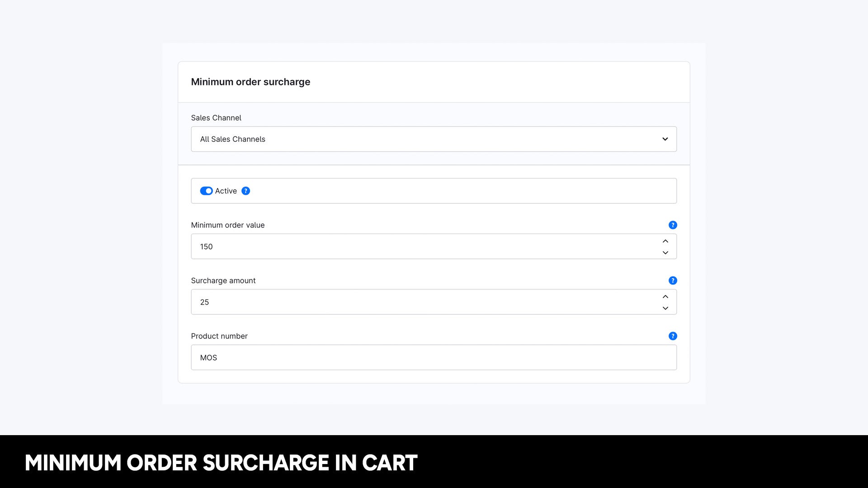Decrease the Minimum order value
Screen dimensions: 868x488
665,253
